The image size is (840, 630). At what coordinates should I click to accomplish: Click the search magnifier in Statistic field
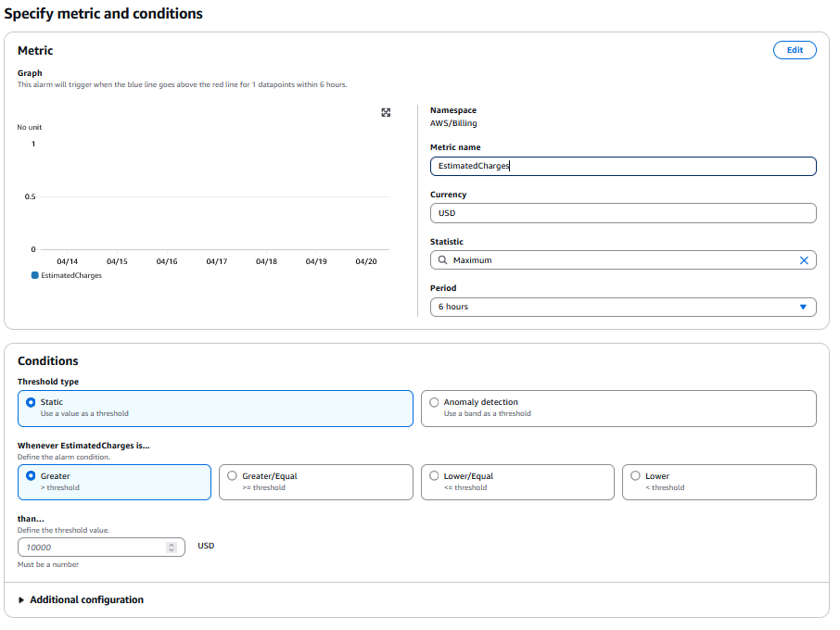tap(442, 260)
